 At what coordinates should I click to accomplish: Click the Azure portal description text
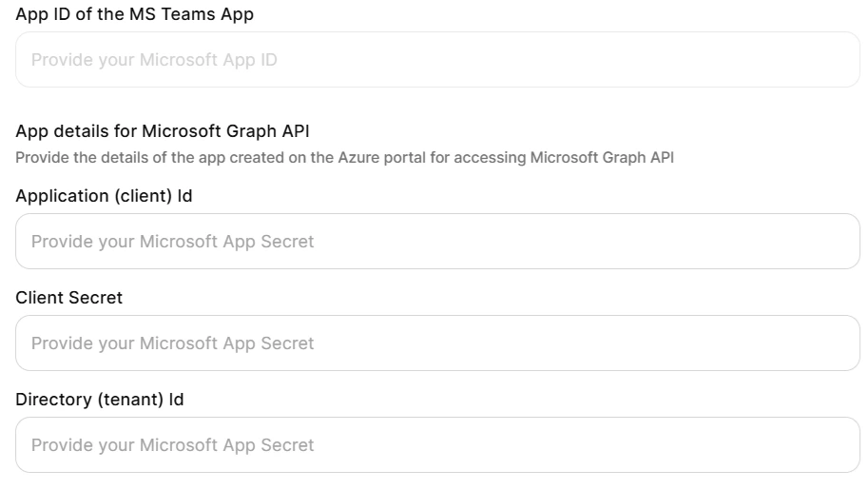click(344, 157)
